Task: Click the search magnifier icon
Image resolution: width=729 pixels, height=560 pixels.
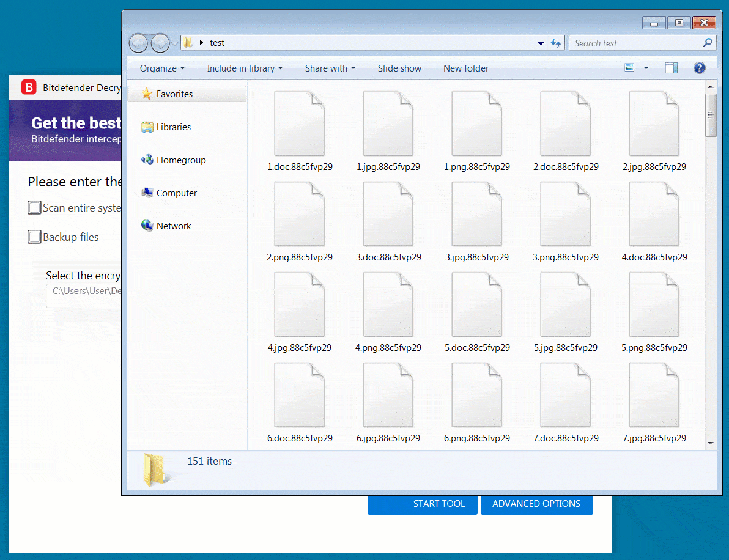Action: tap(707, 43)
